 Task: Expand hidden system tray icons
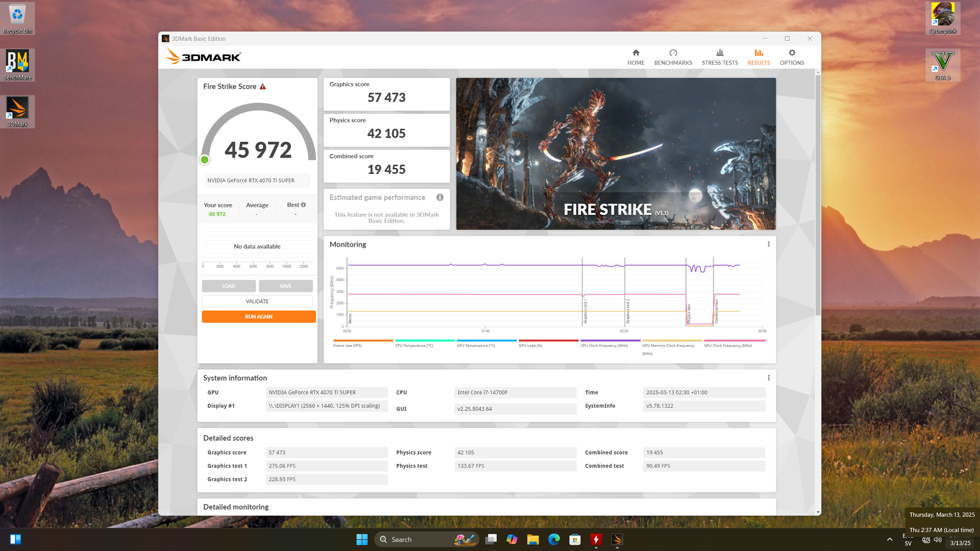[890, 540]
